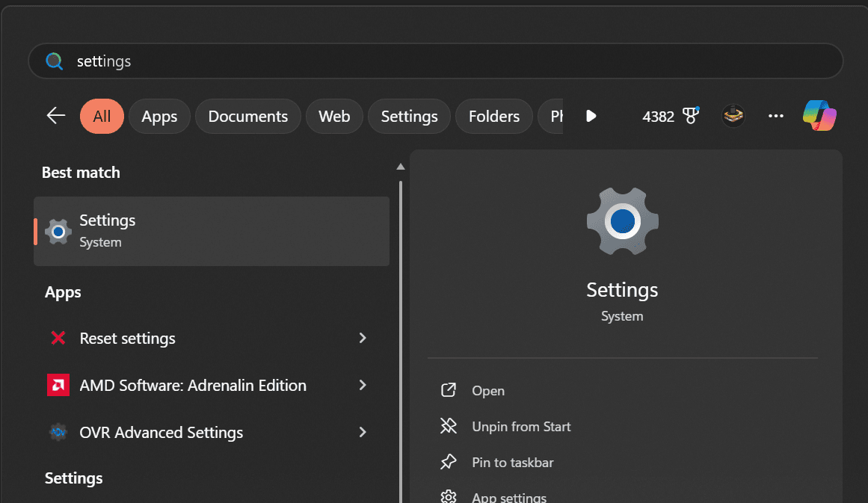Click the Microsoft Rewards trophy icon
This screenshot has height=503, width=868.
click(x=687, y=114)
